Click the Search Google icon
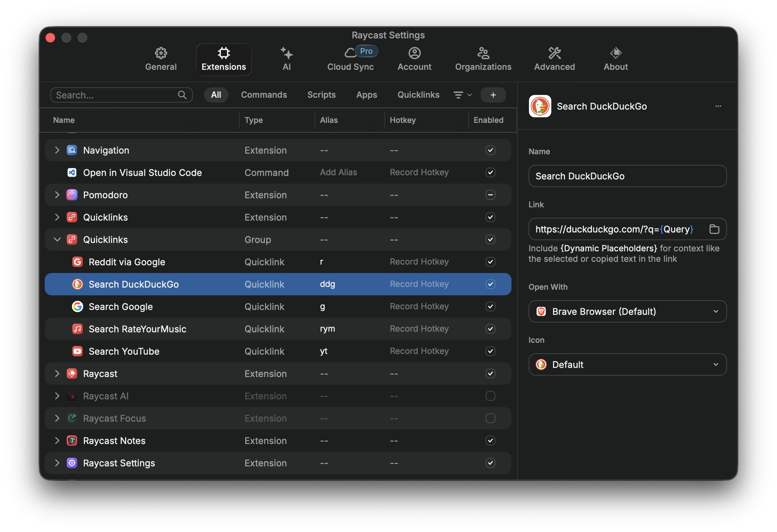The height and width of the screenshot is (532, 777). click(x=78, y=306)
